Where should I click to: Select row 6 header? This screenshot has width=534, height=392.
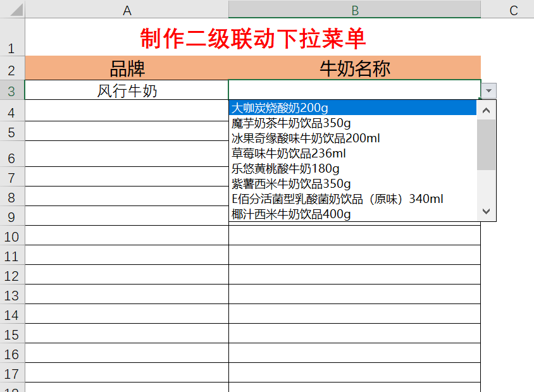click(12, 154)
